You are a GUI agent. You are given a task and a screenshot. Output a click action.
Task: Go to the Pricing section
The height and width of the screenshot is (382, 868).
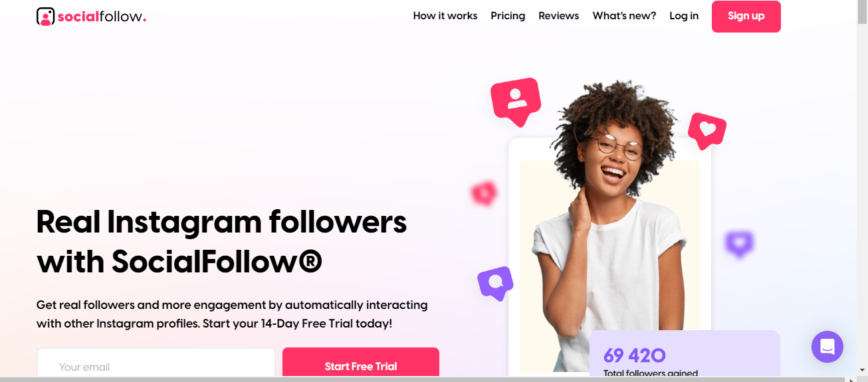[508, 16]
